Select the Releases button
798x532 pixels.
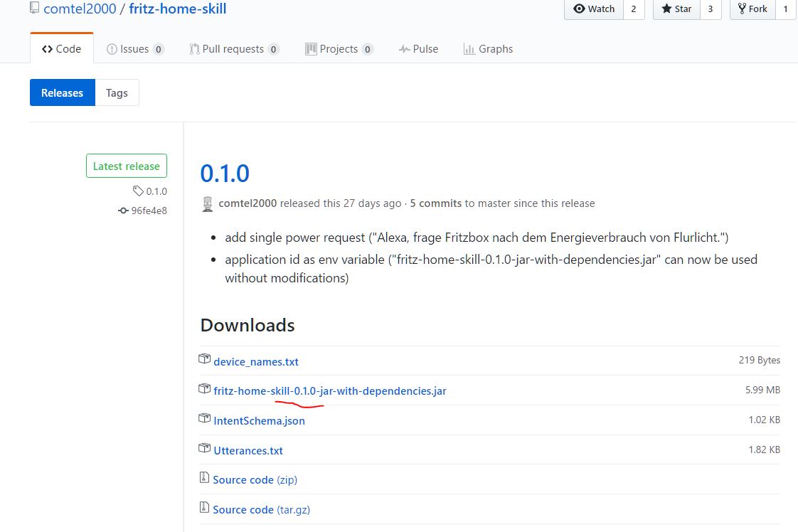(63, 93)
